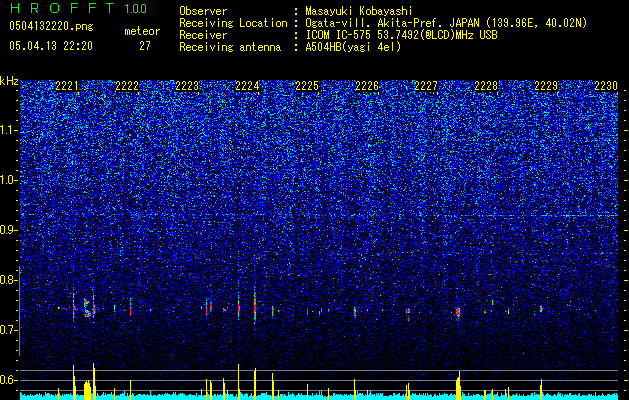Click the 0.9 kHz frequency label
629x400 pixels.
8,230
